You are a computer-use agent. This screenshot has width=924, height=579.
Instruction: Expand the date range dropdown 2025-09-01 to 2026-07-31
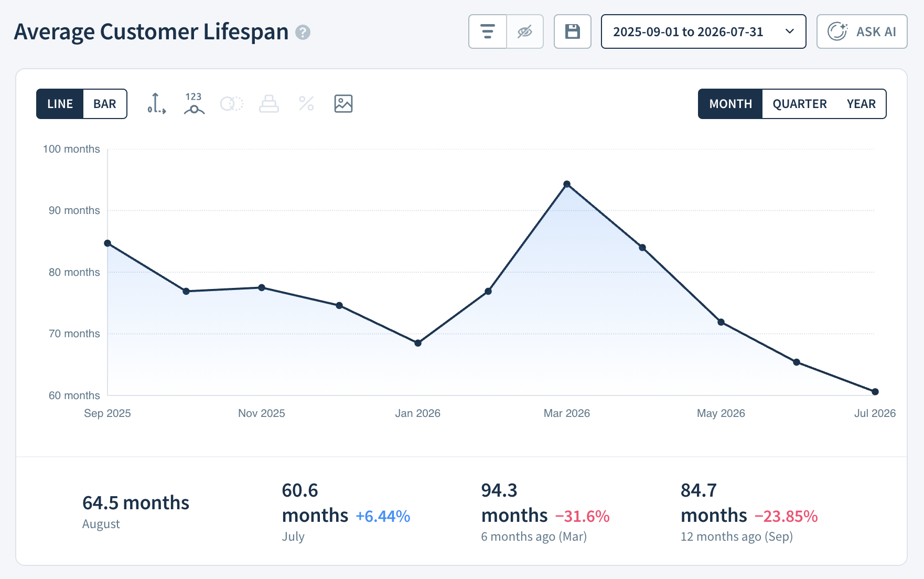point(703,32)
